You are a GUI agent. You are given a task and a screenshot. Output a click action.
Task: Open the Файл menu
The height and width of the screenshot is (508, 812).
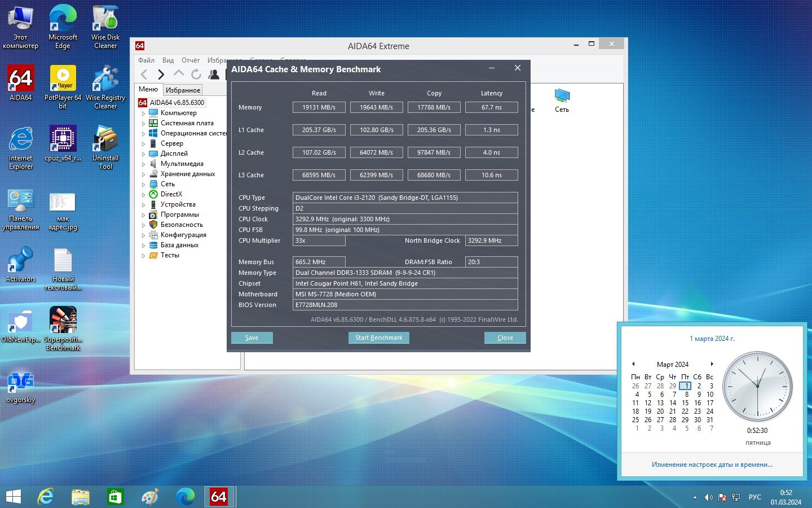pos(146,60)
